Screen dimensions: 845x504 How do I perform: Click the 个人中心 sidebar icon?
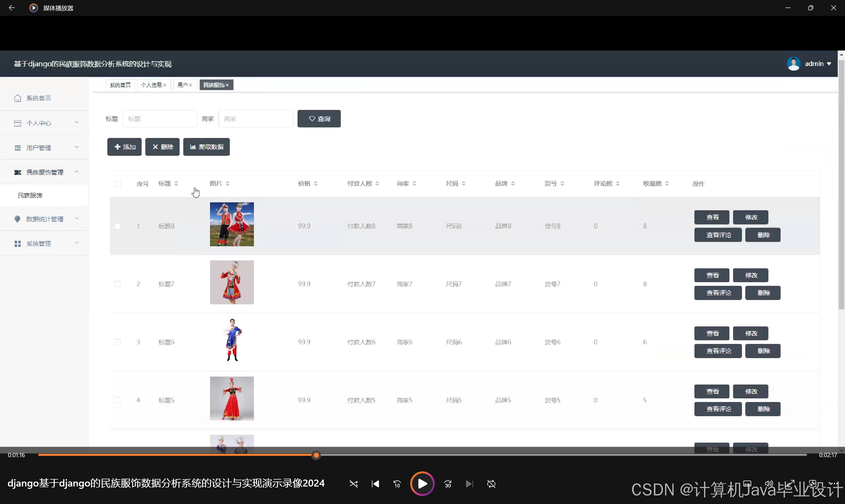click(x=18, y=123)
